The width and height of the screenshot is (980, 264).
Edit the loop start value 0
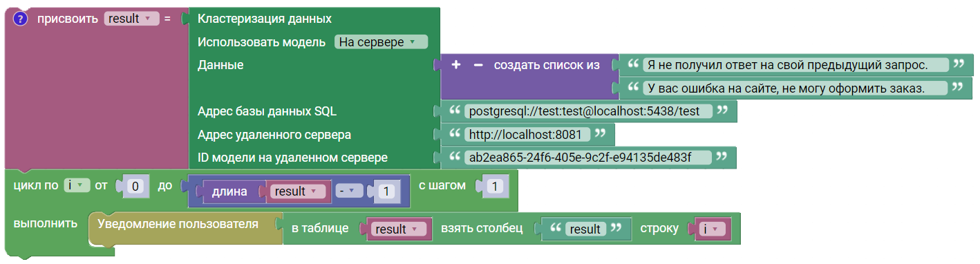[x=135, y=186]
